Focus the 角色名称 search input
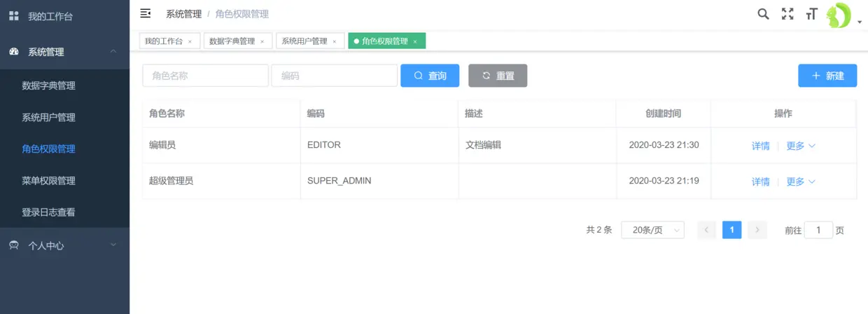The height and width of the screenshot is (314, 868). [205, 76]
